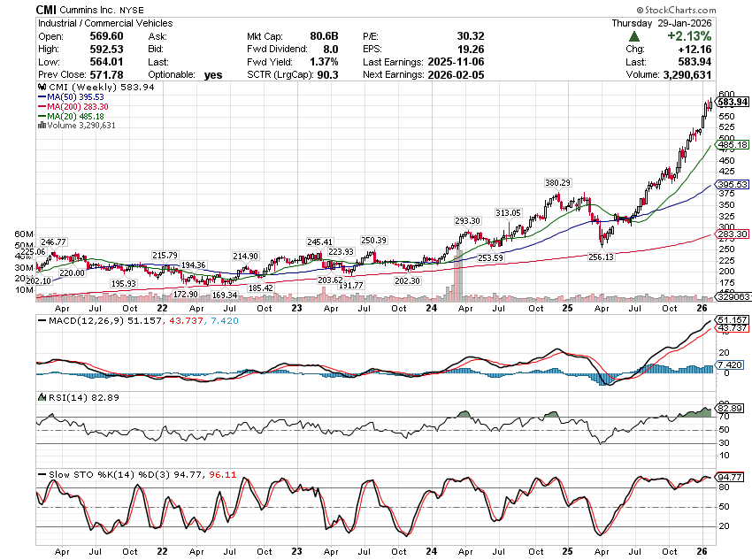752x560 pixels.
Task: Click the candlestick icon beside CMI (Weekly)
Action: click(x=40, y=88)
